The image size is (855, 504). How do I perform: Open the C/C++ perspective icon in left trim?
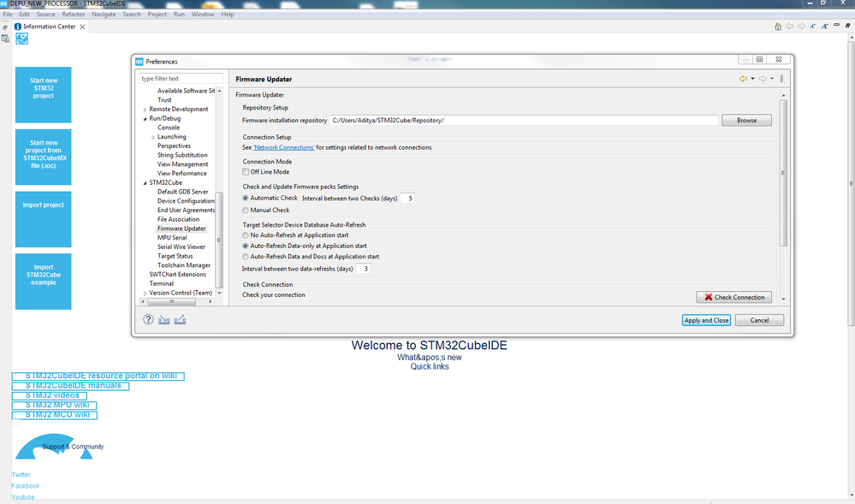tap(5, 39)
